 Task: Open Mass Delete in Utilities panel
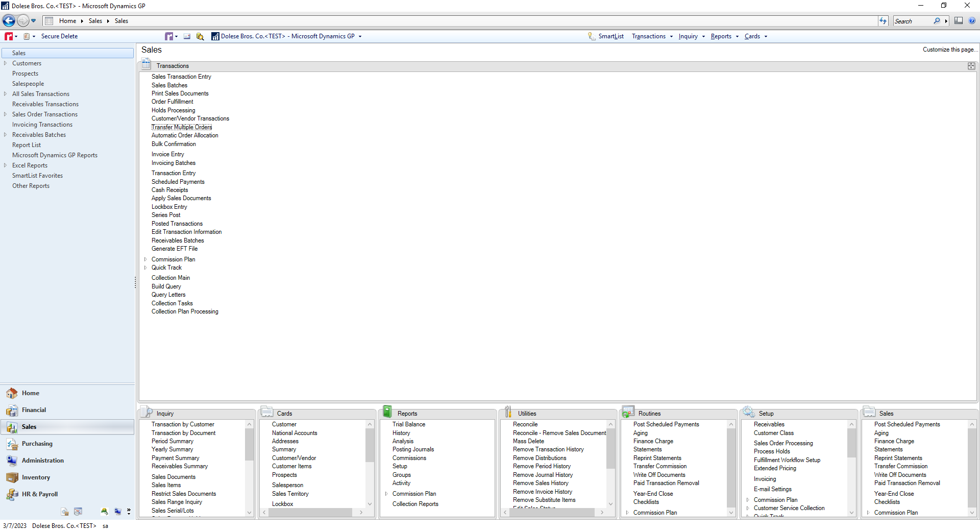(x=528, y=441)
